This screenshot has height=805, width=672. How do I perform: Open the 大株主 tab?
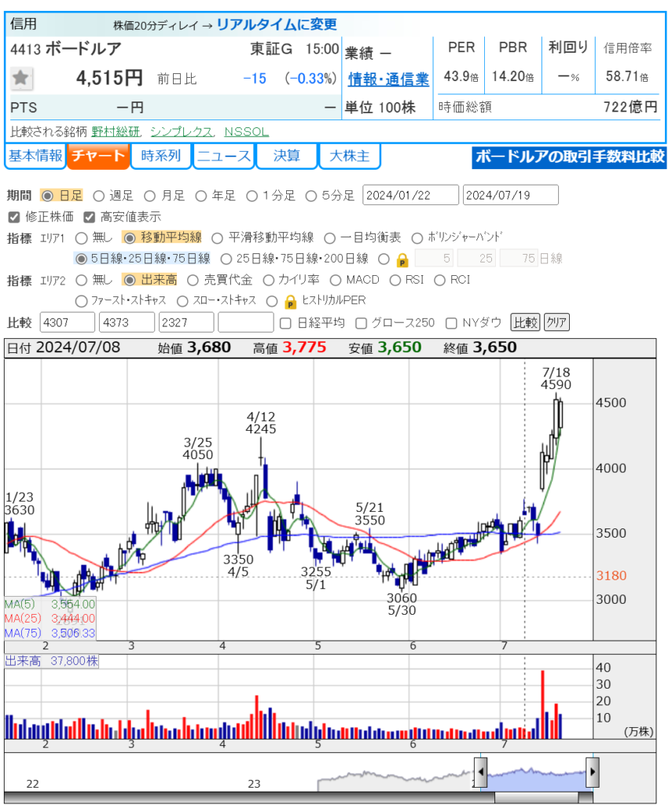click(x=349, y=156)
